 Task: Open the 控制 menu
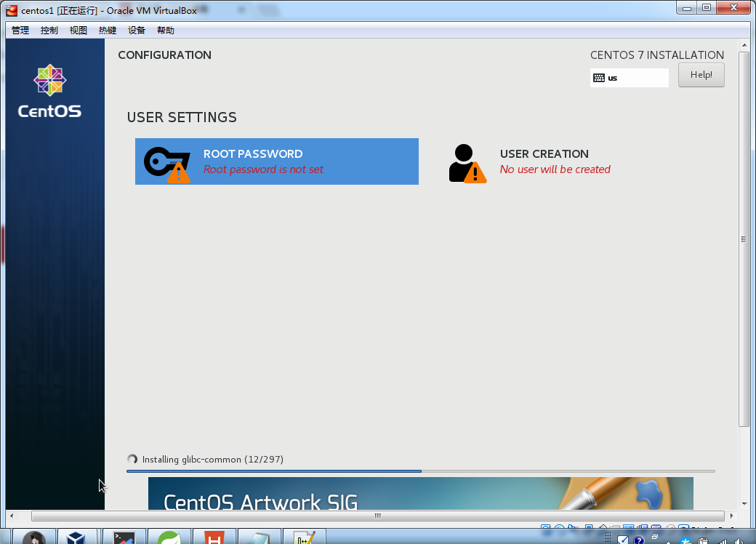click(x=49, y=31)
